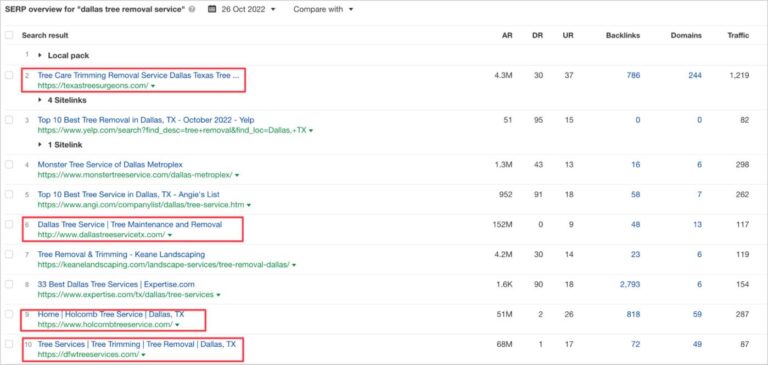Click the 152M AR value
The height and width of the screenshot is (365, 768).
(x=503, y=224)
